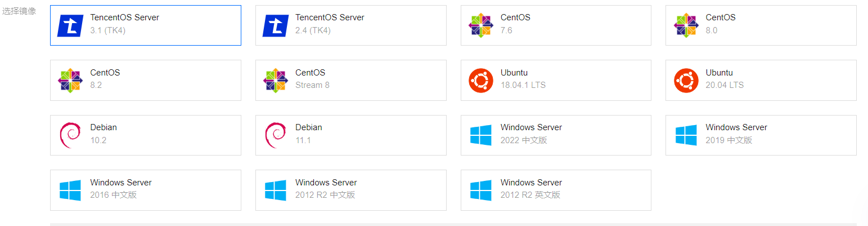The image size is (868, 226).
Task: Click version text "2012 R2 中文版"
Action: (325, 195)
